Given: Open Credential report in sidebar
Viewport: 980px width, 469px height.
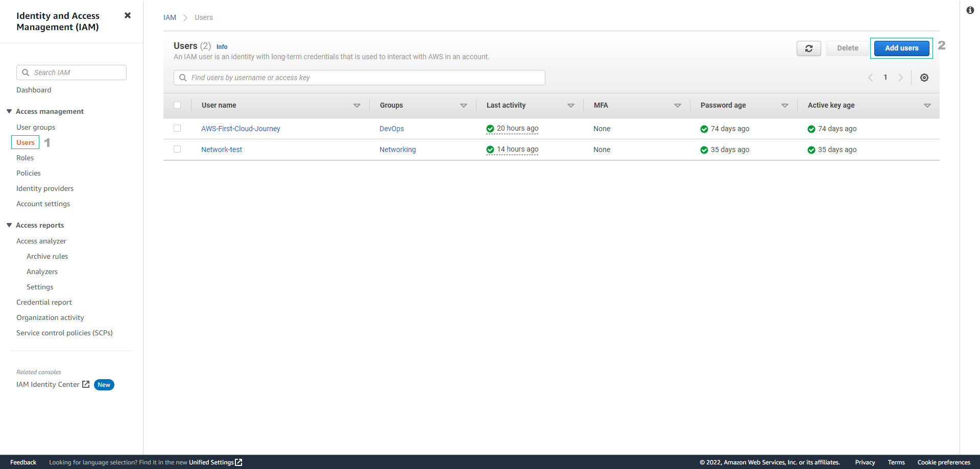Looking at the screenshot, I should 44,302.
